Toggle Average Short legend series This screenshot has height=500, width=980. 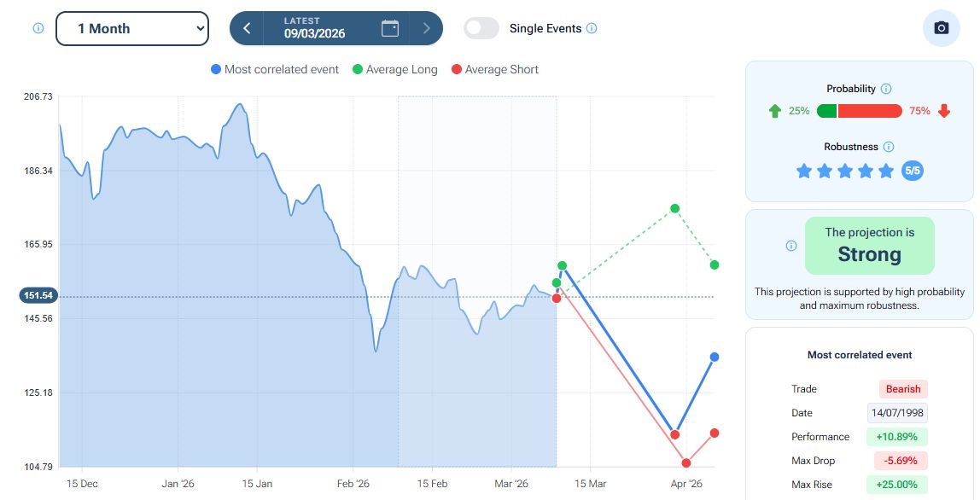point(495,69)
